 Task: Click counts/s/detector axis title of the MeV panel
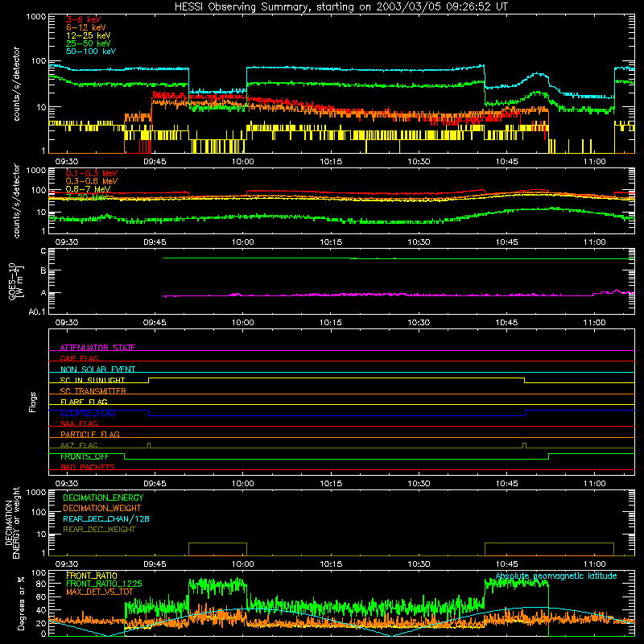16,200
